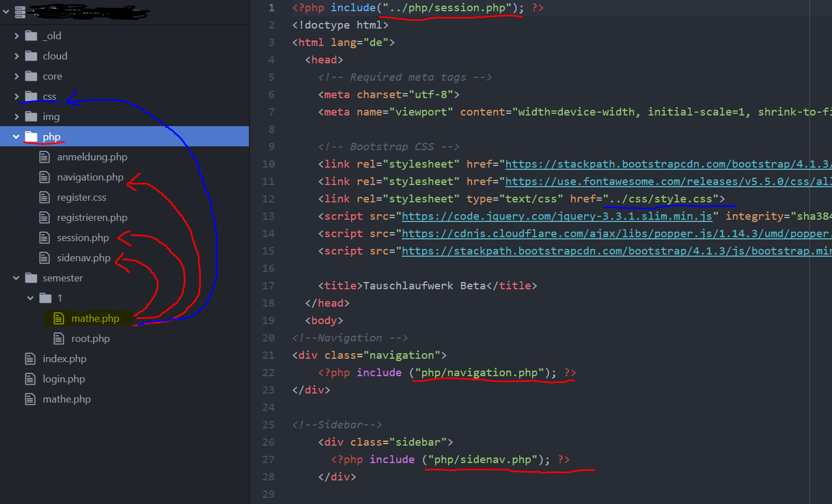Click the "php/navigation.php" include string
832x504 pixels.
click(x=479, y=373)
